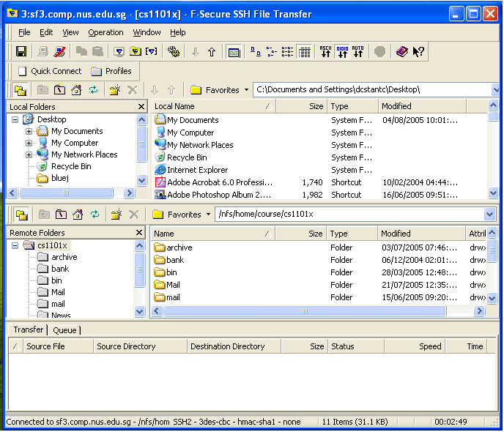Click the Disconnect icon with red slash

click(60, 52)
